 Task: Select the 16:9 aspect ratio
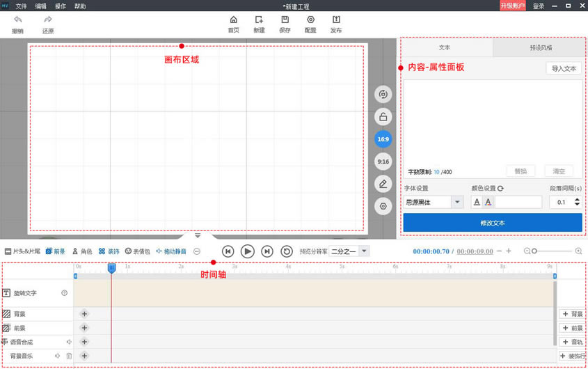(x=383, y=139)
